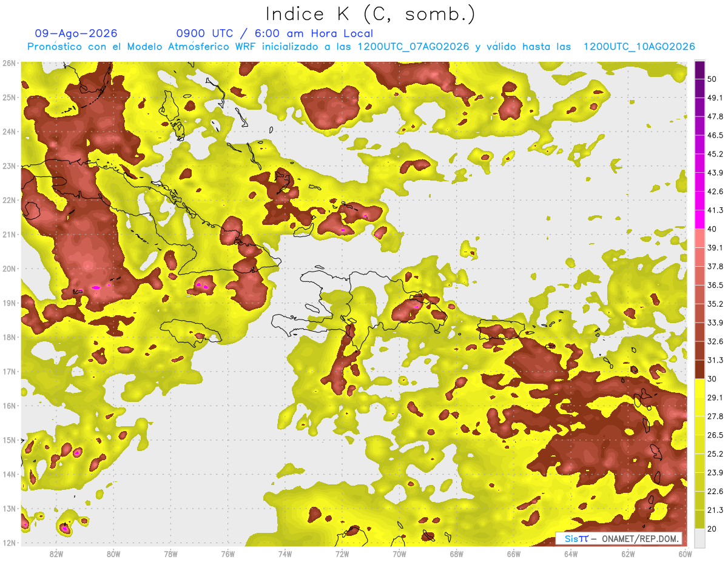Click the color bar label '31.3'
This screenshot has height=562, width=728.
[715, 360]
